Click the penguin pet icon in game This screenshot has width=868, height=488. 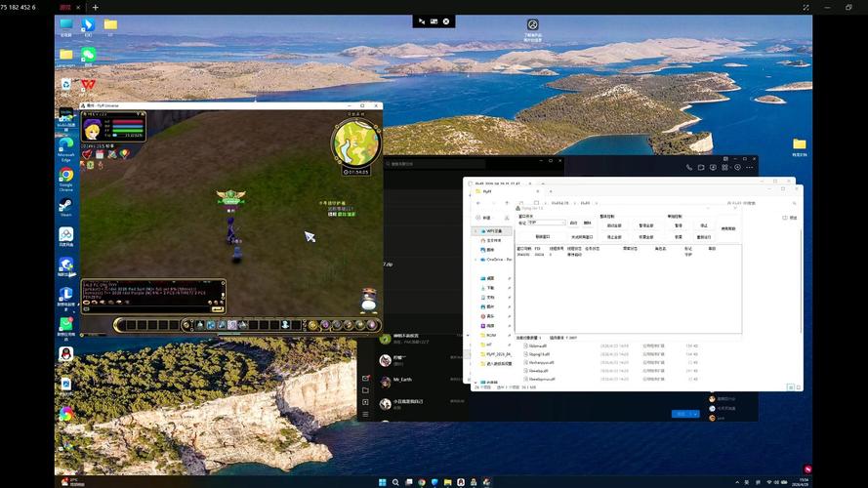coord(369,300)
